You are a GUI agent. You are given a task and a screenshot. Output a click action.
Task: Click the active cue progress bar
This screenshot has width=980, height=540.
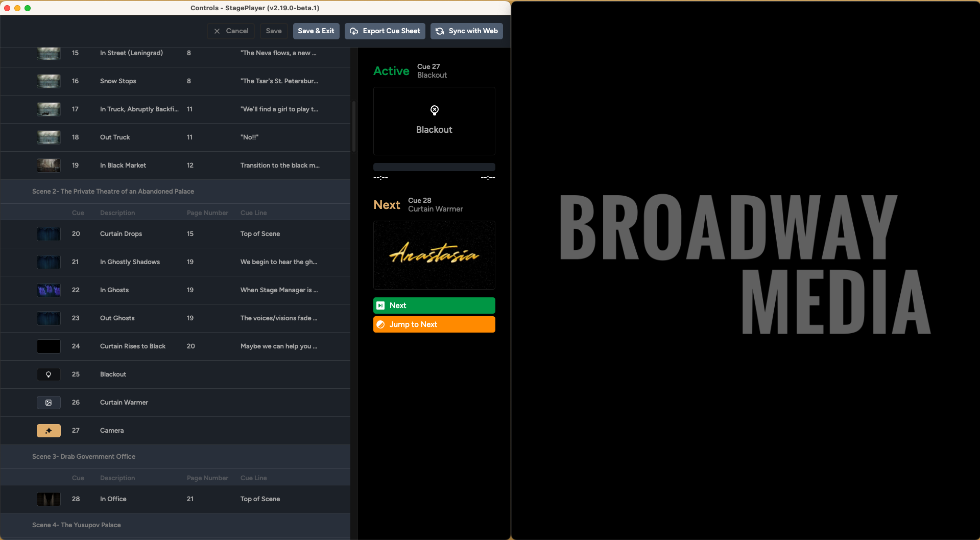click(x=434, y=167)
